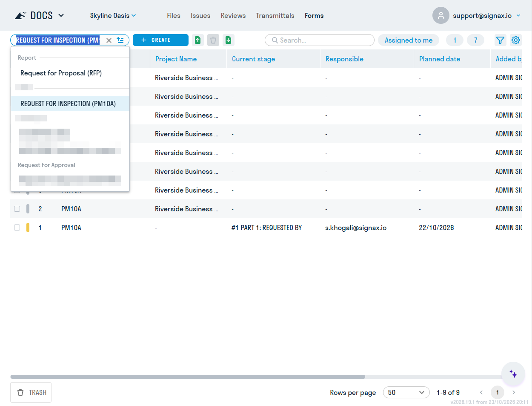The image size is (532, 406).
Task: Click the user avatar icon
Action: (441, 15)
